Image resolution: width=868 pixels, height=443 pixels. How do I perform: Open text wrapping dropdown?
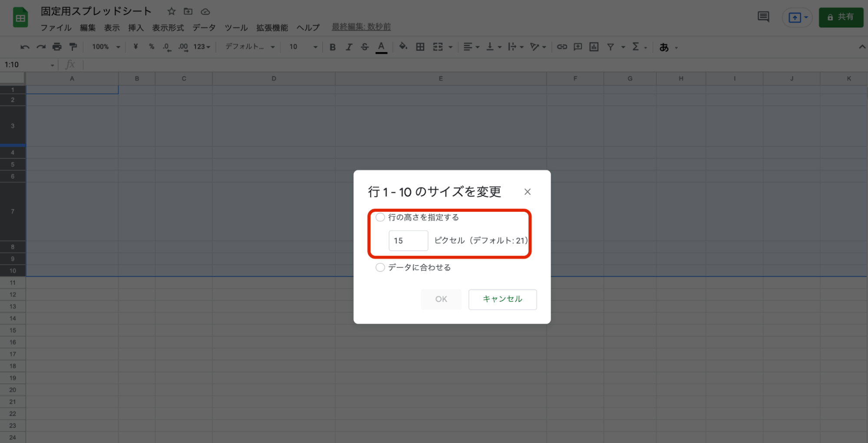516,47
